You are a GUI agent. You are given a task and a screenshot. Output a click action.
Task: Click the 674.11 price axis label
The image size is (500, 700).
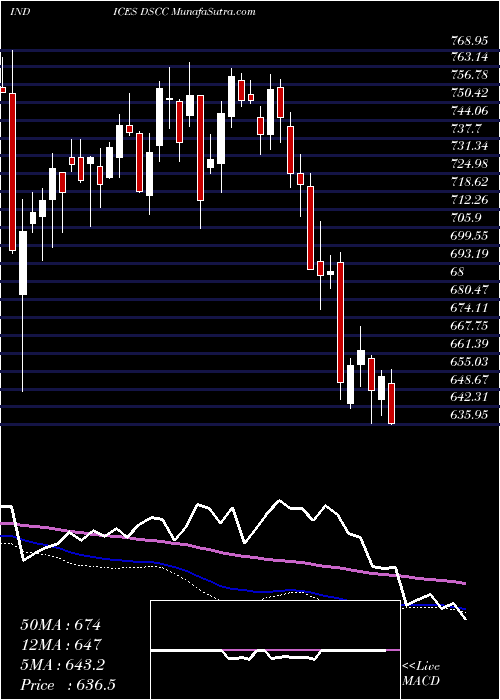pos(470,308)
